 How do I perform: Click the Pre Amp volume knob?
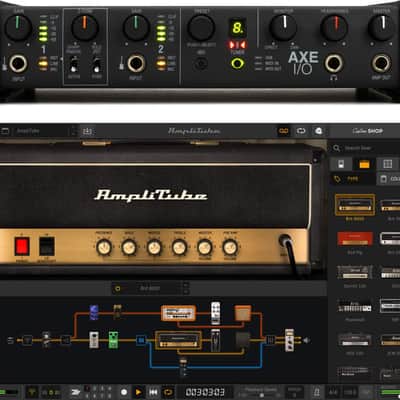click(x=230, y=248)
